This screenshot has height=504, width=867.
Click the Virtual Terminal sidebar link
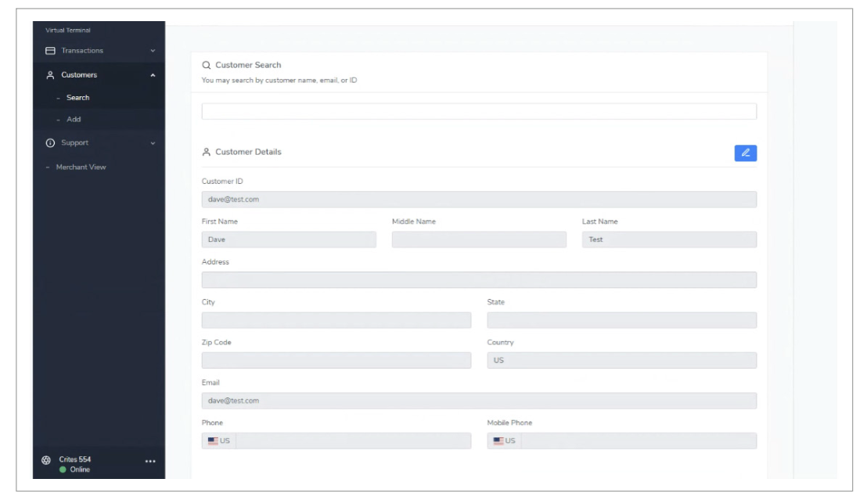(x=68, y=31)
